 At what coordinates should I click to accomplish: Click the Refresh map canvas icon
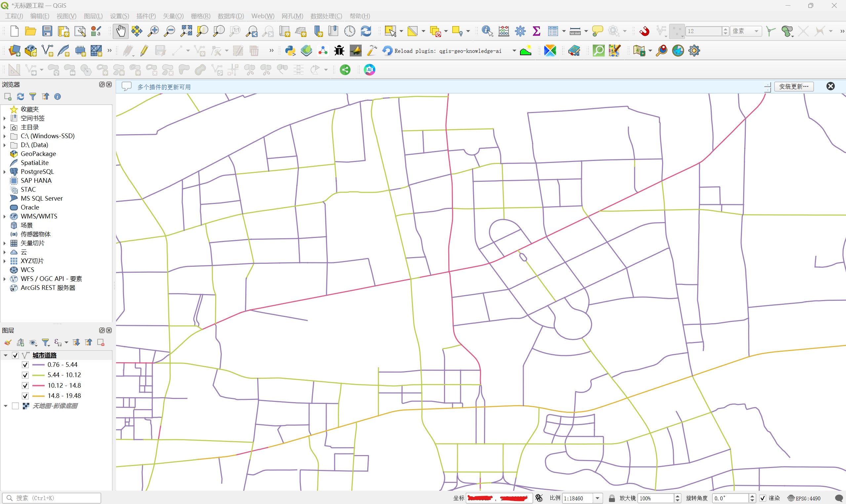click(x=366, y=31)
